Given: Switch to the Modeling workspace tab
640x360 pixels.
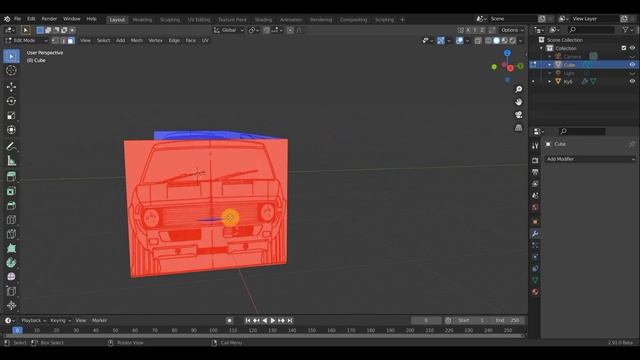Looking at the screenshot, I should point(142,20).
